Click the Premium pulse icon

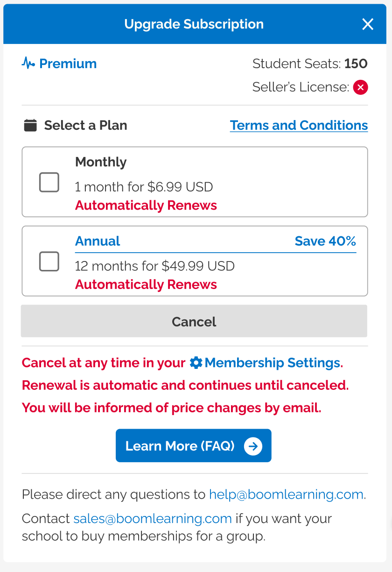pyautogui.click(x=28, y=64)
